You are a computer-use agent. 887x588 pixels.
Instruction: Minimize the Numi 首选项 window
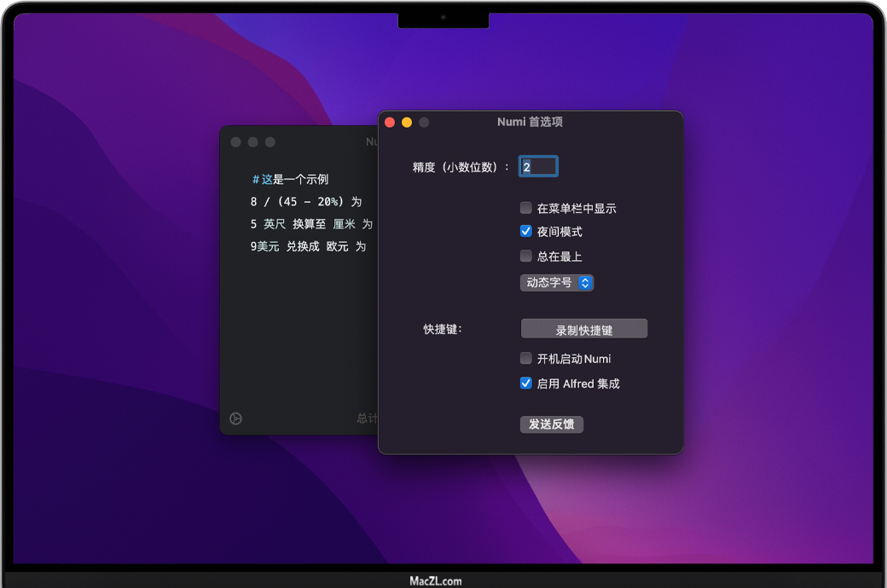pyautogui.click(x=407, y=122)
